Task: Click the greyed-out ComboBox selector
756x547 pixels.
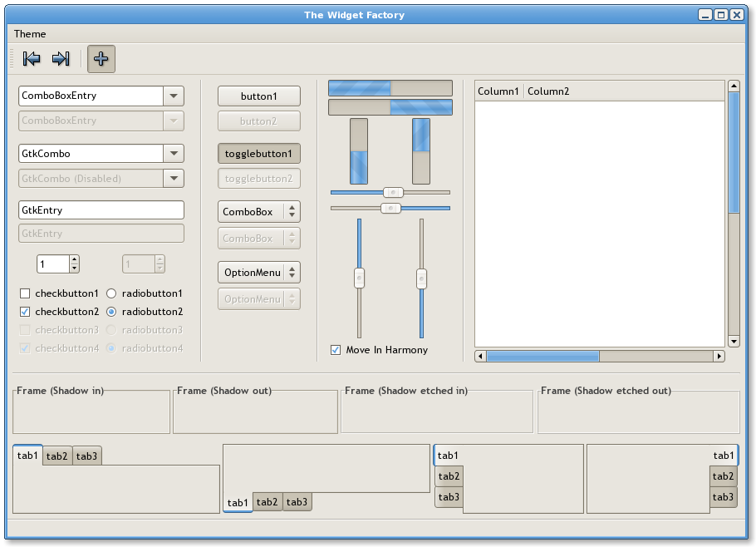Action: coord(259,239)
